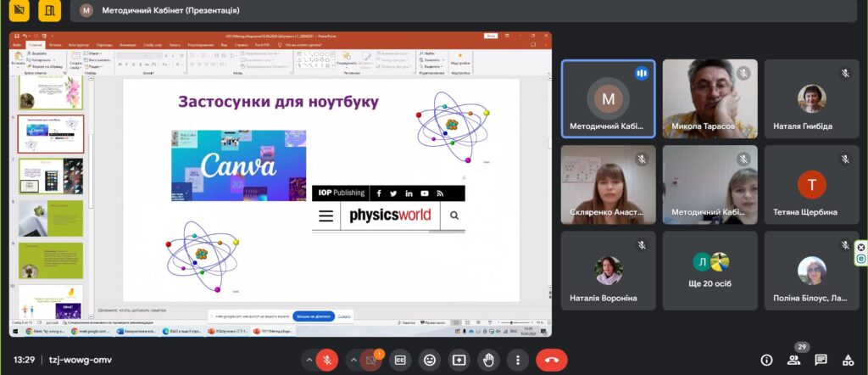The height and width of the screenshot is (375, 868).
Task: Open Edge icon on Windows taskbar
Action: click(165, 331)
